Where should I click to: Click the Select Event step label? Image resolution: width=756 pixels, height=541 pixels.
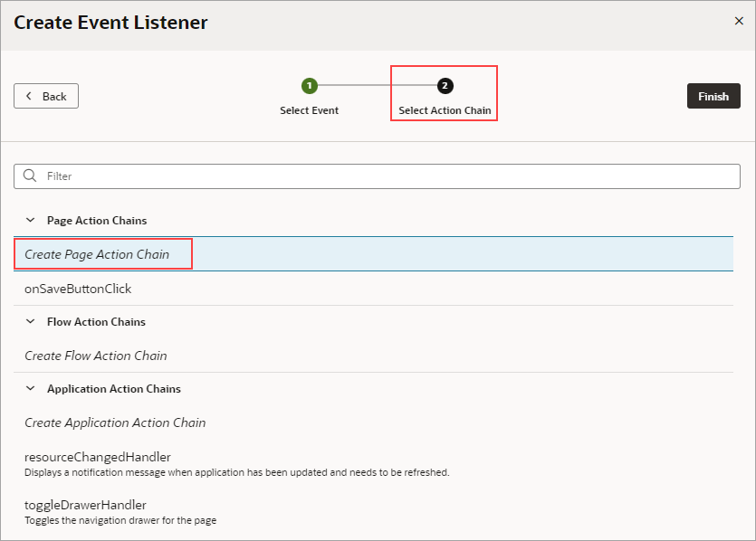point(310,109)
